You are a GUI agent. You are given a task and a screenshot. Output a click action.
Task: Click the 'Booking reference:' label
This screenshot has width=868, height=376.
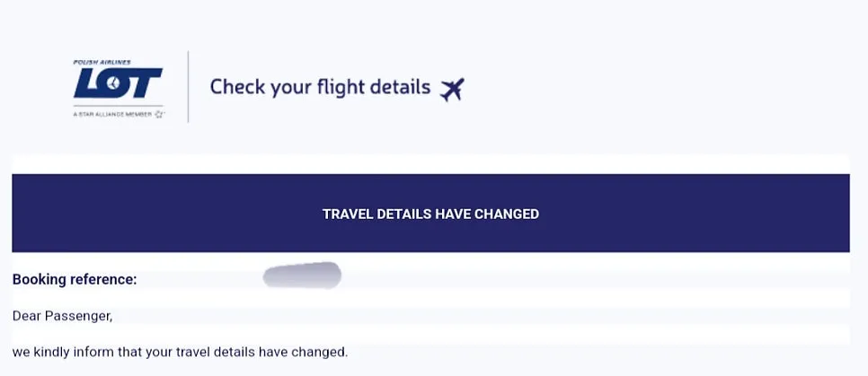(x=75, y=279)
